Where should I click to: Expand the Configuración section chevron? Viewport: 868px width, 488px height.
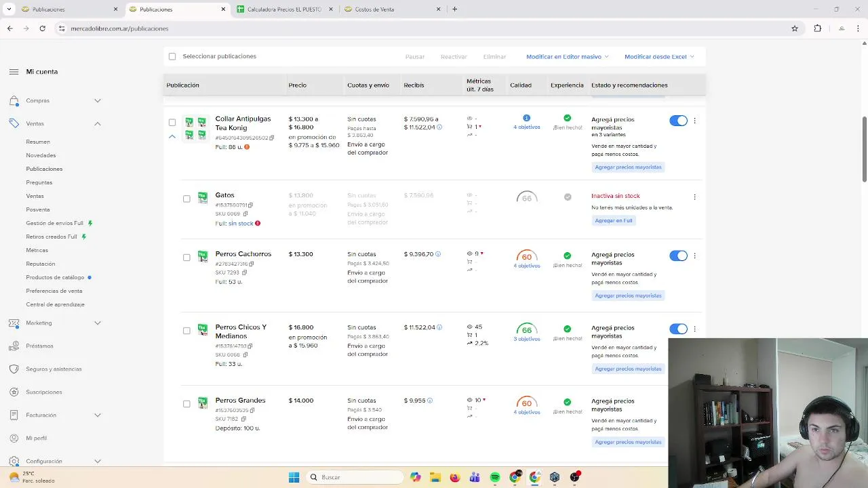point(98,461)
